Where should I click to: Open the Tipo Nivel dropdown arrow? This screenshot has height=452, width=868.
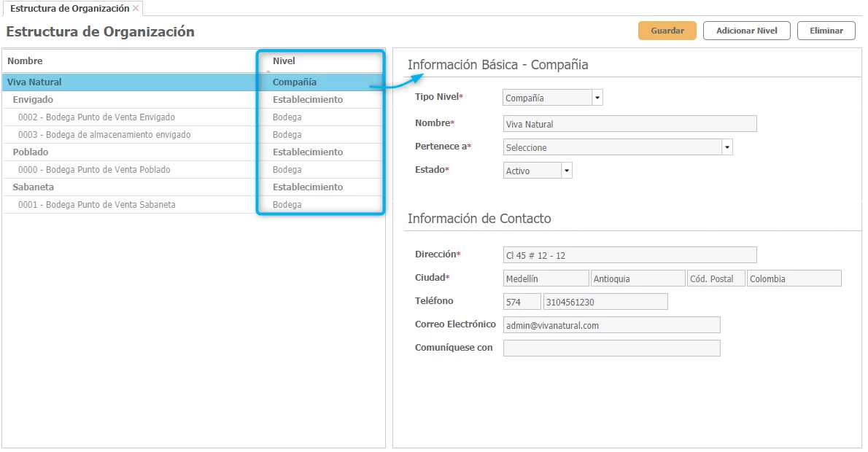click(597, 98)
